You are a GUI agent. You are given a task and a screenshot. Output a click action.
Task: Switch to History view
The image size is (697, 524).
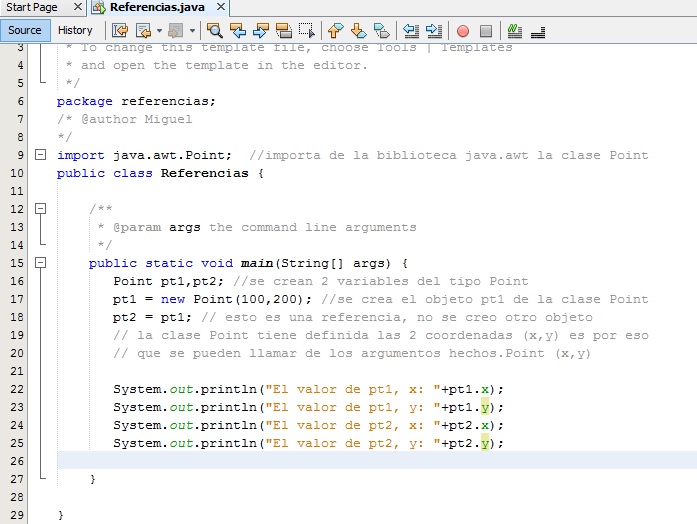[75, 30]
